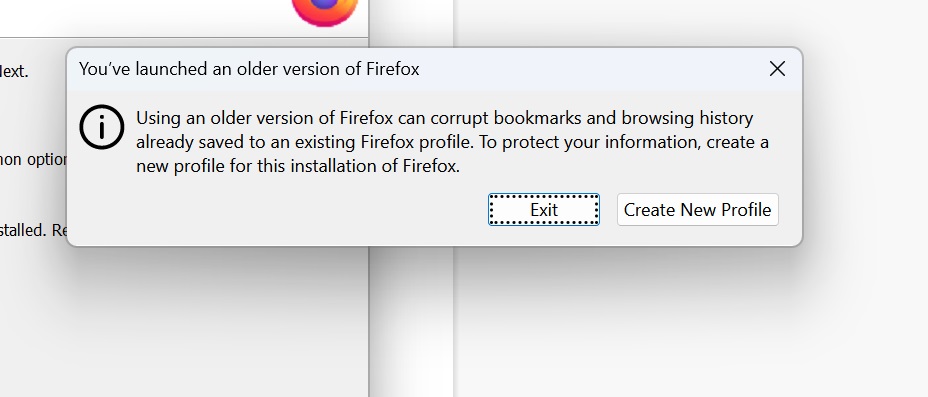928x397 pixels.
Task: Click the installer window area below the dialog
Action: pos(183,322)
